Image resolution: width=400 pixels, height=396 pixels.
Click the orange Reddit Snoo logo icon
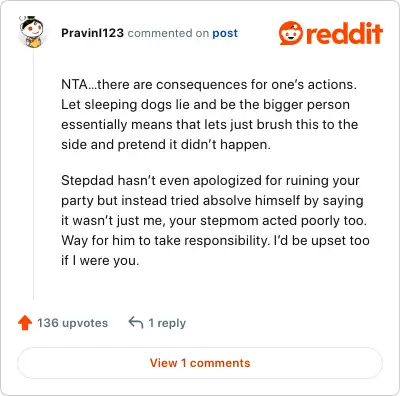[x=291, y=33]
